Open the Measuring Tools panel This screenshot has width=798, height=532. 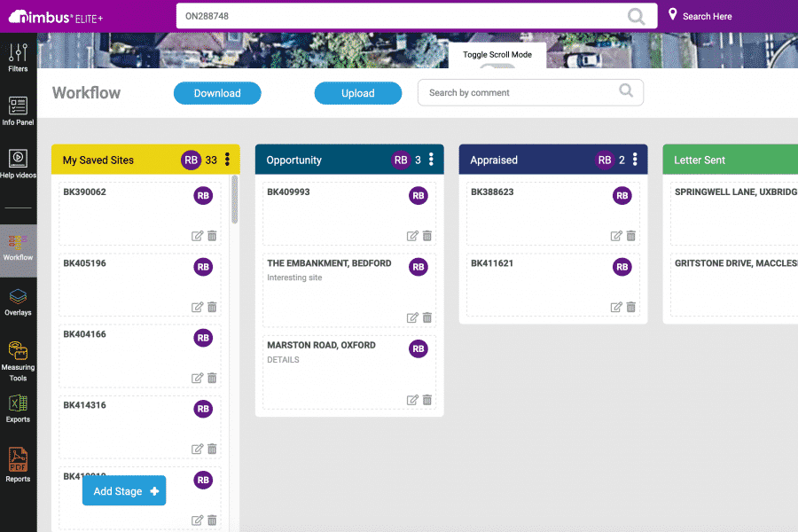(x=18, y=356)
